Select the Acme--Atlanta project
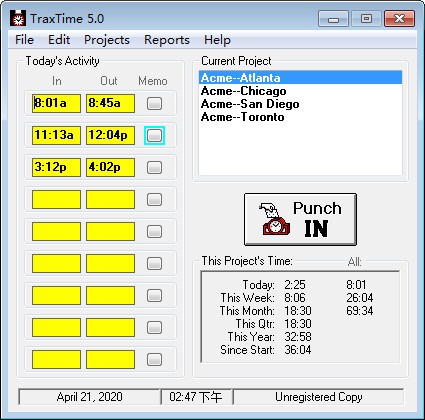Screen dimensions: 425x420 point(300,78)
